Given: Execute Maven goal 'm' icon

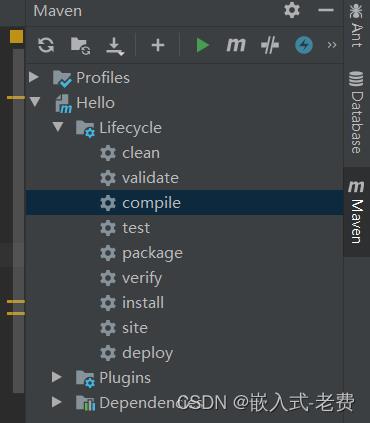Looking at the screenshot, I should pyautogui.click(x=236, y=45).
